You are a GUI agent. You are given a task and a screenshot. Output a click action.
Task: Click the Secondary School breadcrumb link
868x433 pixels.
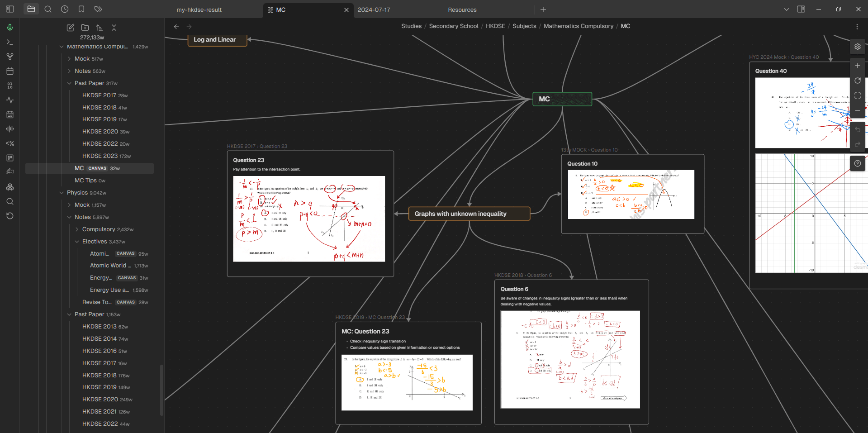[453, 26]
